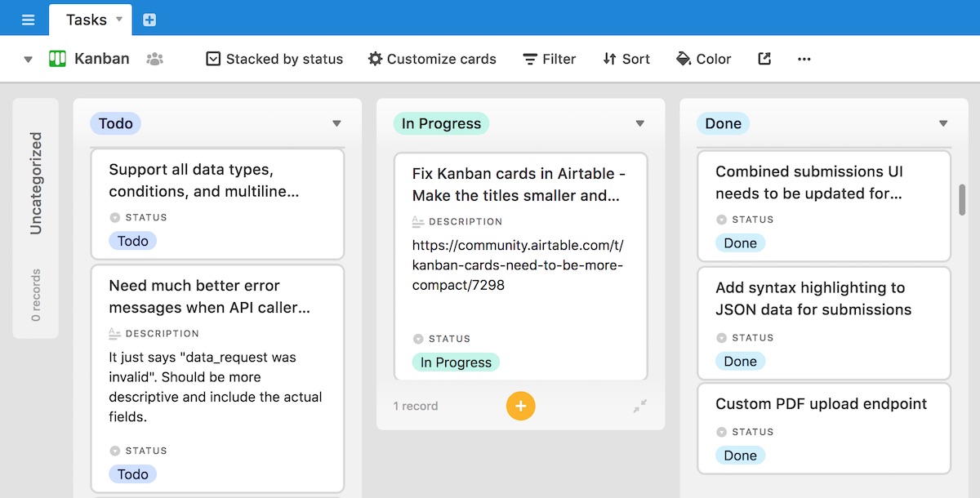
Task: Open the Filter panel
Action: (549, 59)
